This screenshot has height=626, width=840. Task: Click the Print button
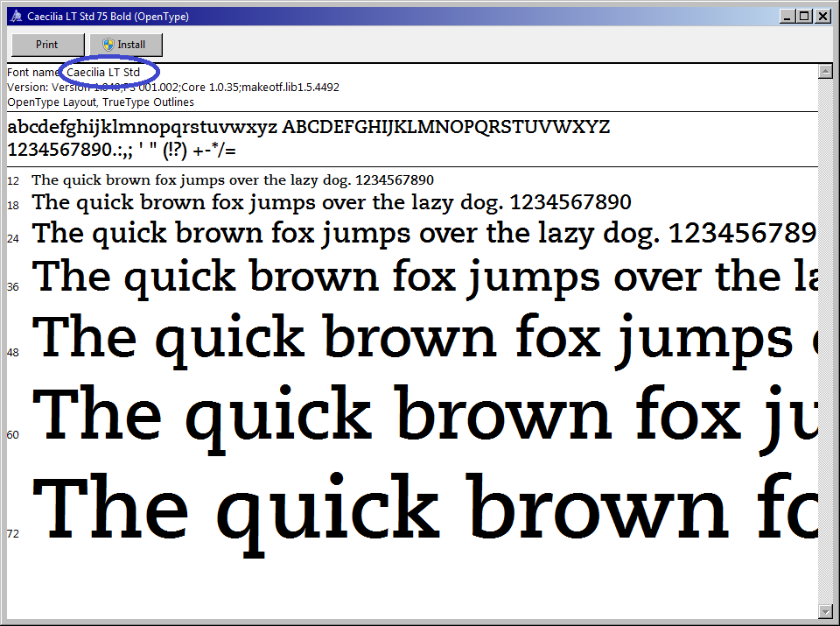pyautogui.click(x=47, y=45)
